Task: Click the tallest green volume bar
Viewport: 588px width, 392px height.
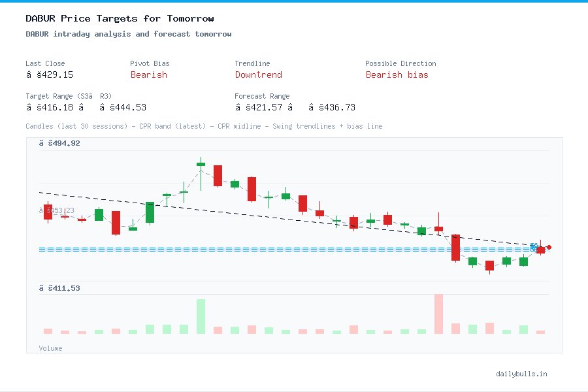Action: [201, 316]
